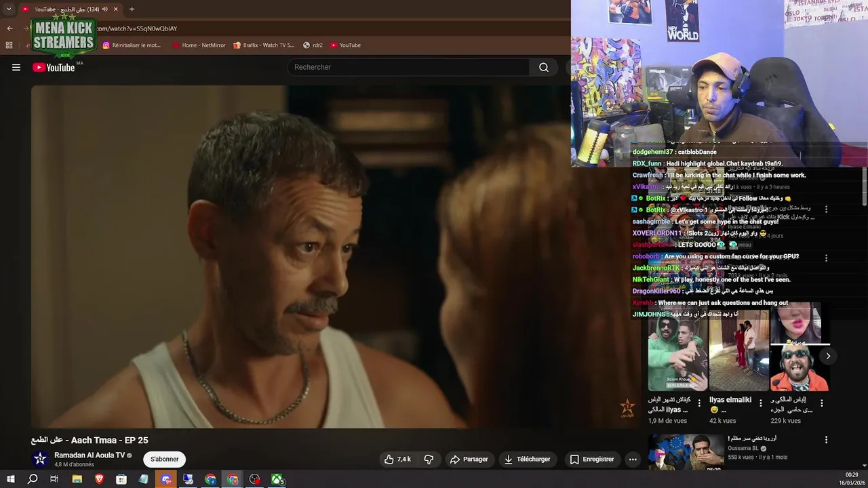Open the rdr2 bookmark

pos(313,45)
